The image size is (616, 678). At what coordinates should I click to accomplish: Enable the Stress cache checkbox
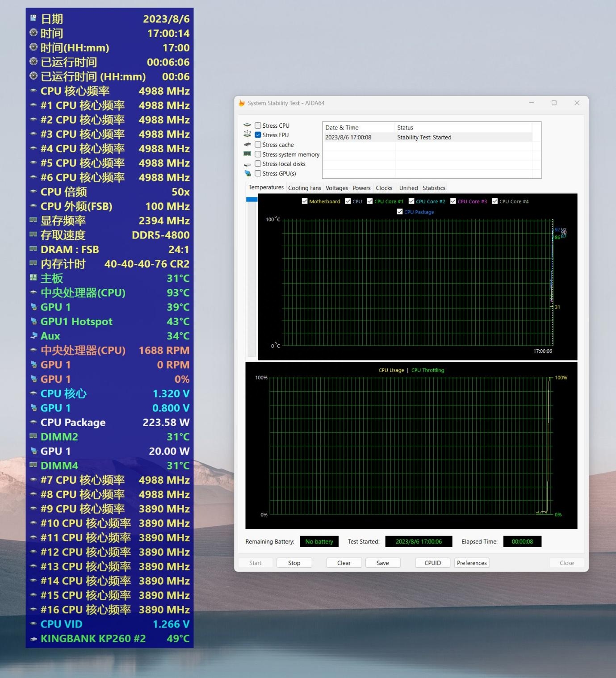258,145
